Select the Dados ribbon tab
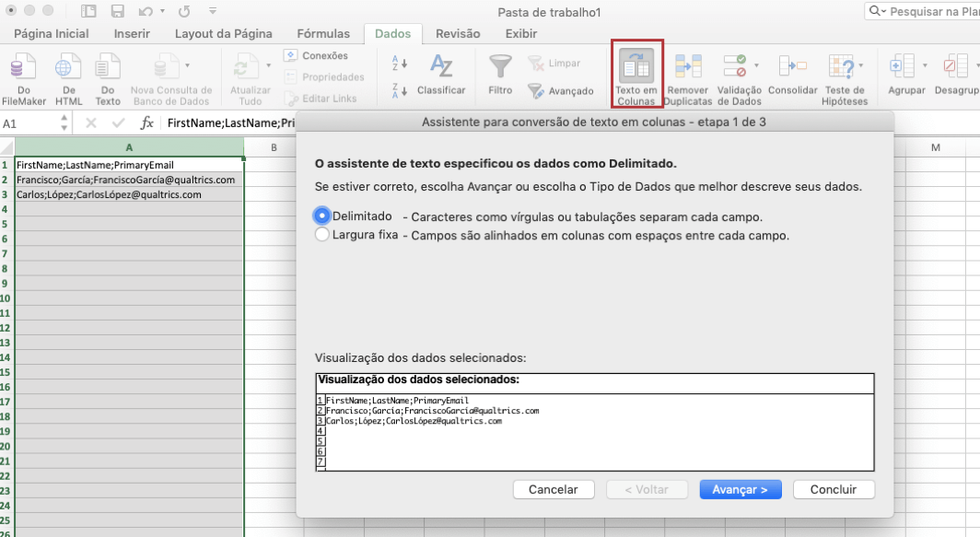 [x=392, y=34]
